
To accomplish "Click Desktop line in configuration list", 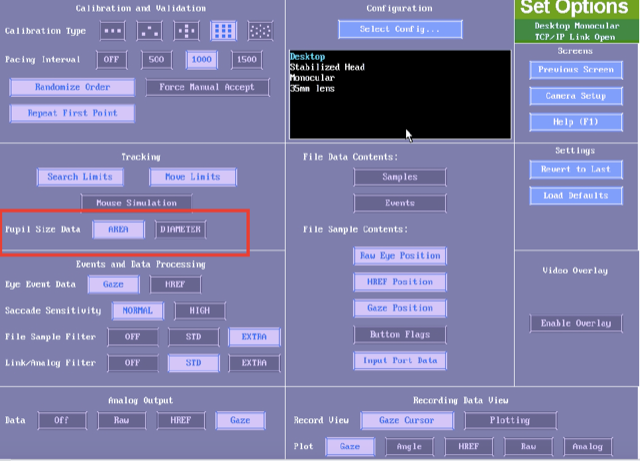I will tap(307, 57).
